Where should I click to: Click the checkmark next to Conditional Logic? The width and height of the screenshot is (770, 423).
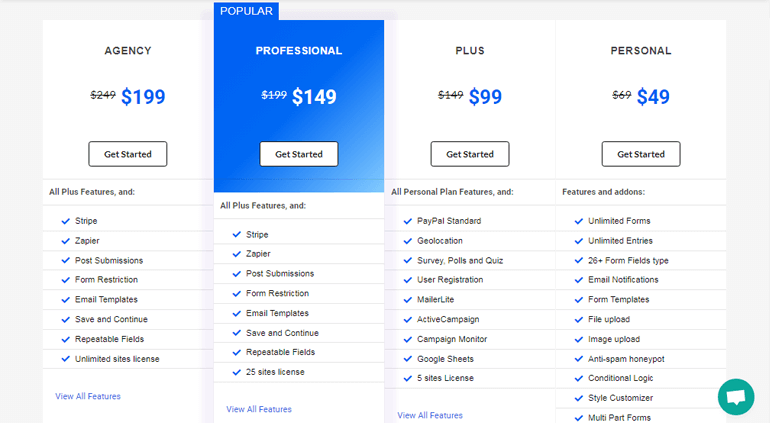578,379
